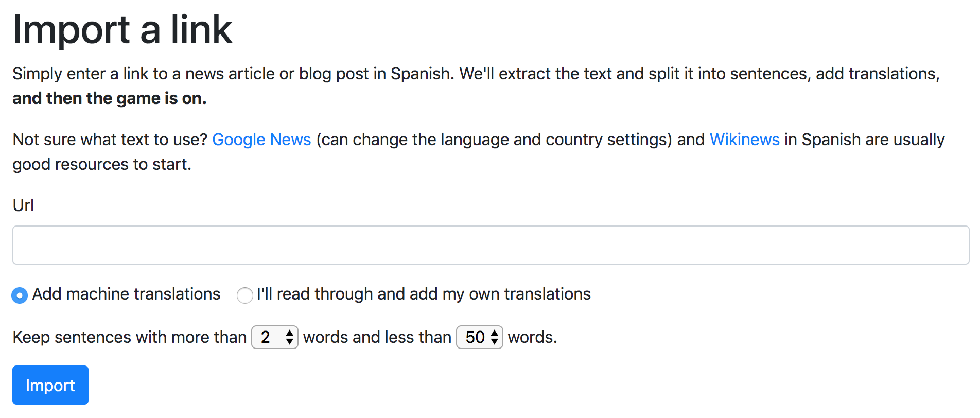The width and height of the screenshot is (980, 418).
Task: Open the minimum words dropdown showing 2
Action: [275, 337]
